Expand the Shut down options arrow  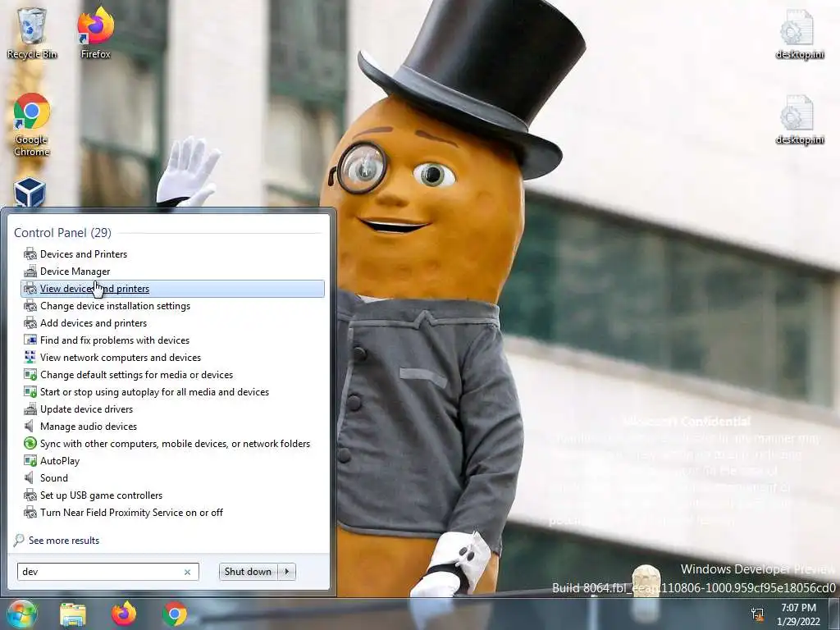pos(287,572)
